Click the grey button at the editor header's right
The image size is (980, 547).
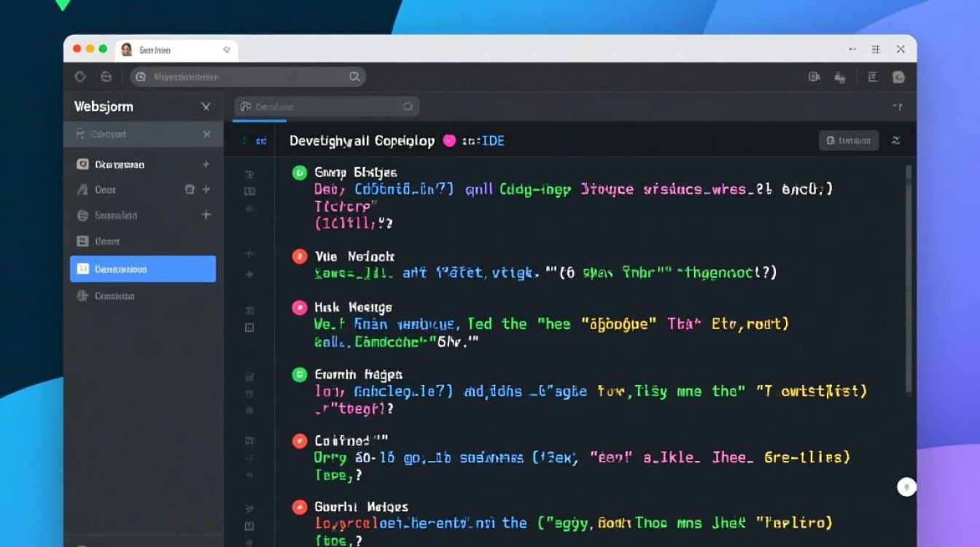849,141
